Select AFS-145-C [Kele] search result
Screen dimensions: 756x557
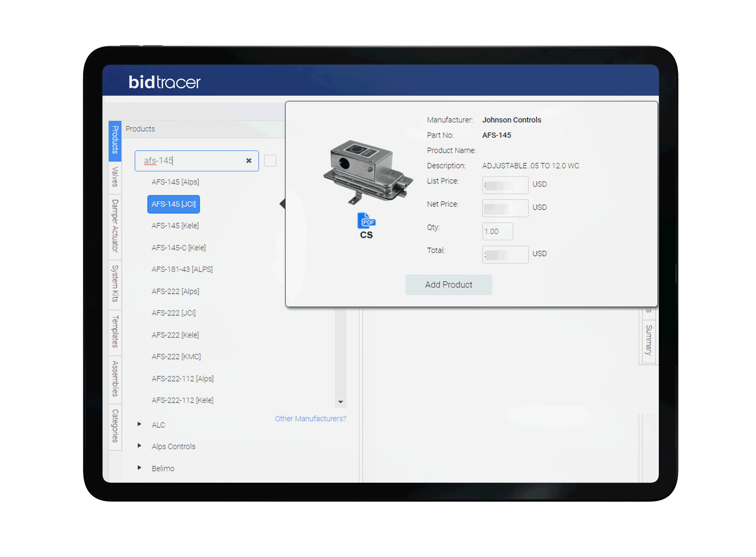(x=178, y=248)
